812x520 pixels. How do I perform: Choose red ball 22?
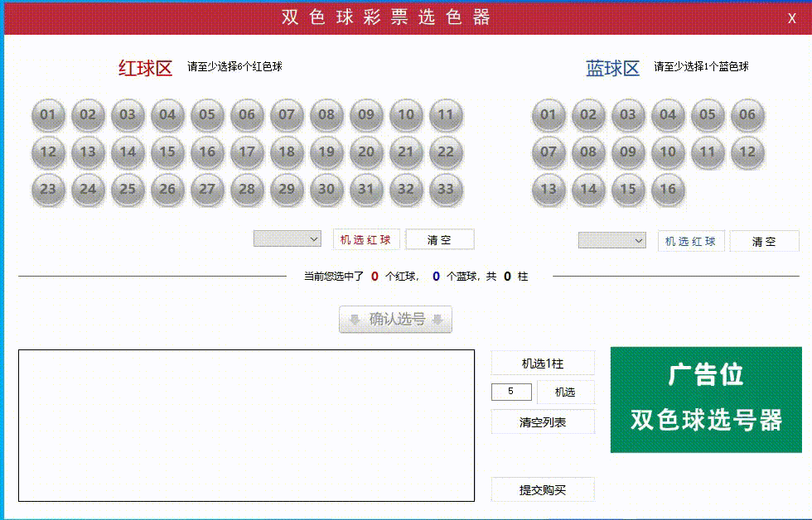pyautogui.click(x=446, y=152)
